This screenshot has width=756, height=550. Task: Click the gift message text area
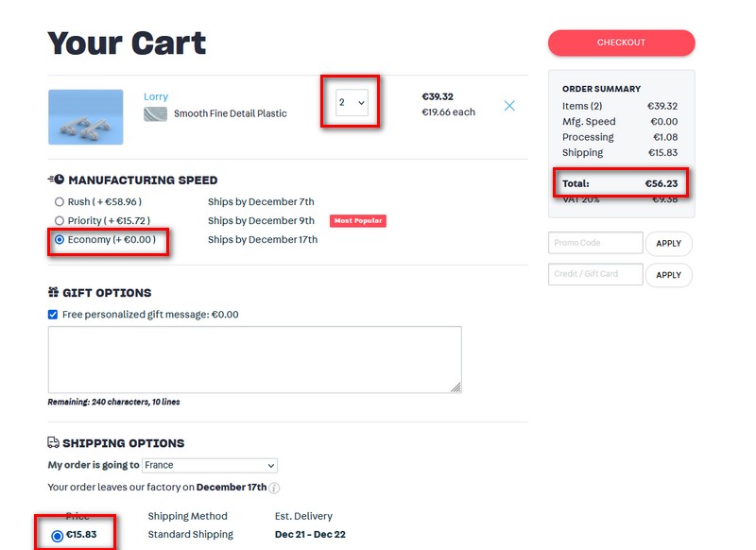click(254, 360)
